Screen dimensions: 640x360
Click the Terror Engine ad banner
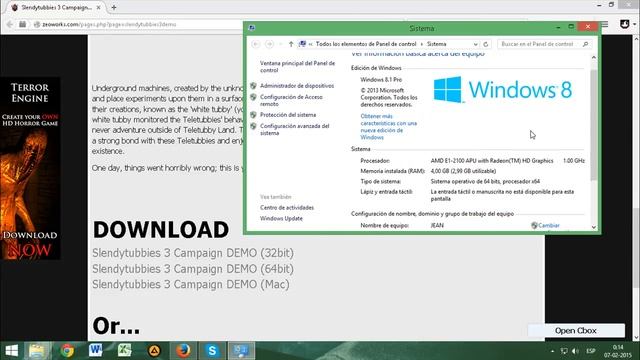30,168
